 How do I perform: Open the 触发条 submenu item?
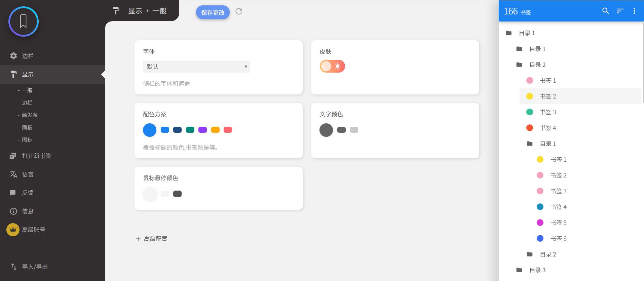[x=30, y=115]
